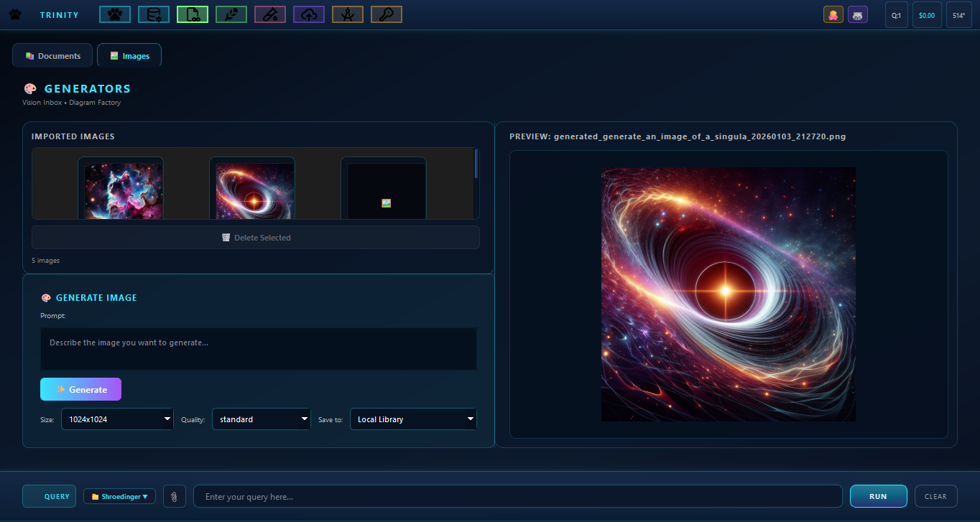Open the Save to Local Library dropdown

pos(413,419)
